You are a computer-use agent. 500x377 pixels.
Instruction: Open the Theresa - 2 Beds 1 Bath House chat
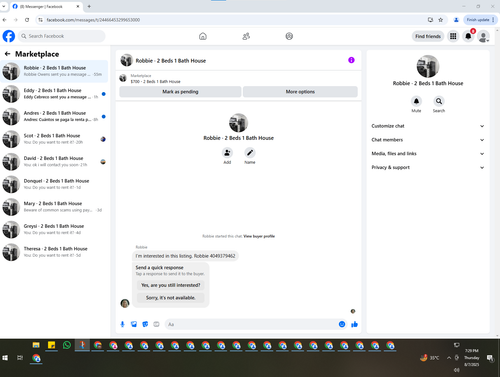coord(54,252)
